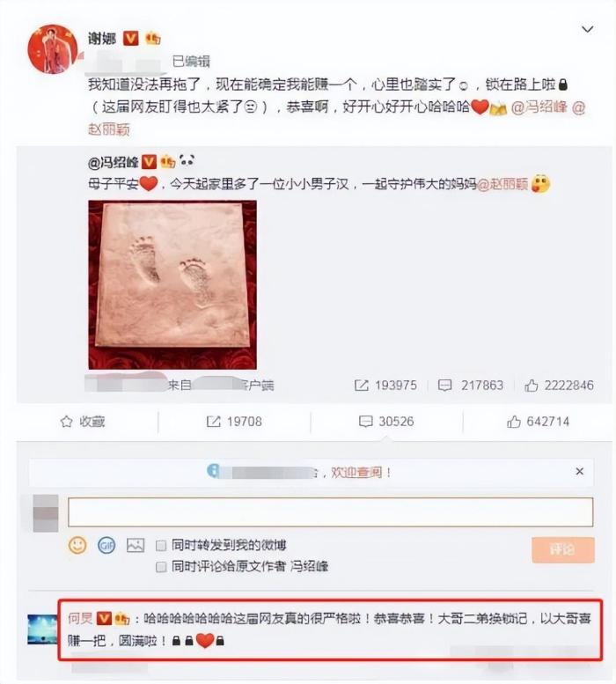This screenshot has height=684, width=616.
Task: Add post to favorites with 收藏 star
Action: coord(83,422)
